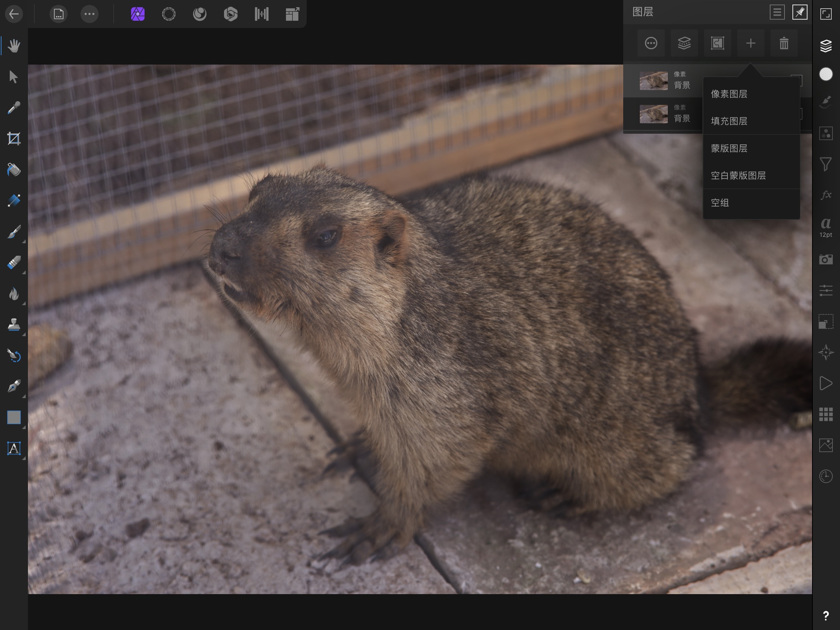Select the Flood Fill tool
840x630 pixels.
click(14, 169)
